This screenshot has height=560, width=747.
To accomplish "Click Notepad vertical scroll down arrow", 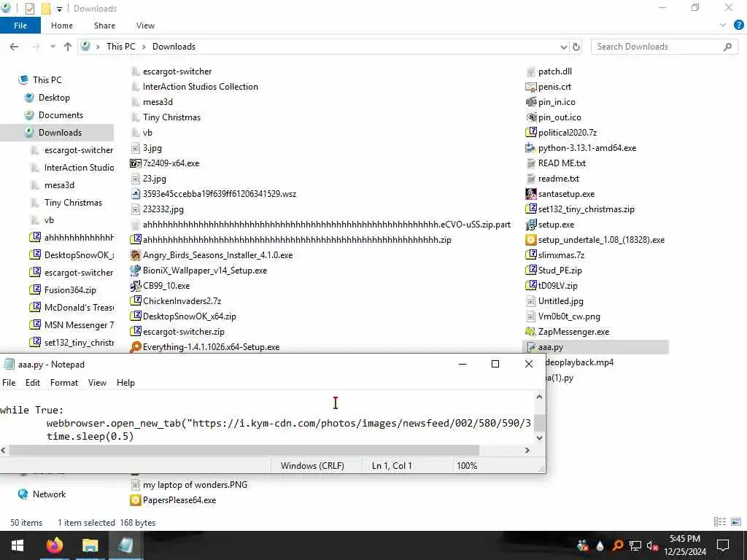I will pyautogui.click(x=539, y=438).
